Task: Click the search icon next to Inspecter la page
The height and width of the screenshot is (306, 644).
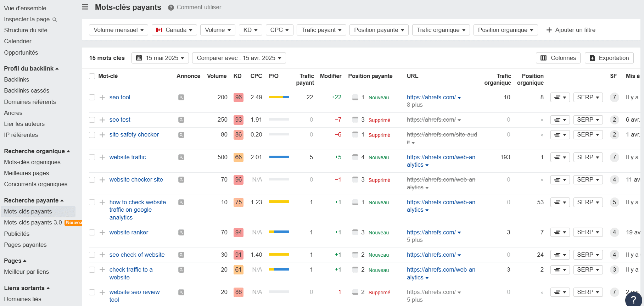Action: coord(55,20)
